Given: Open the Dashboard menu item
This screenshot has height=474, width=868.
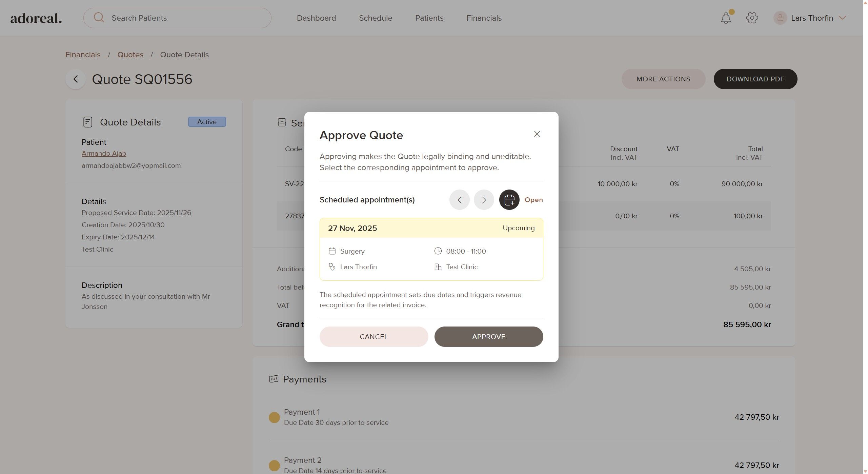Looking at the screenshot, I should point(316,18).
